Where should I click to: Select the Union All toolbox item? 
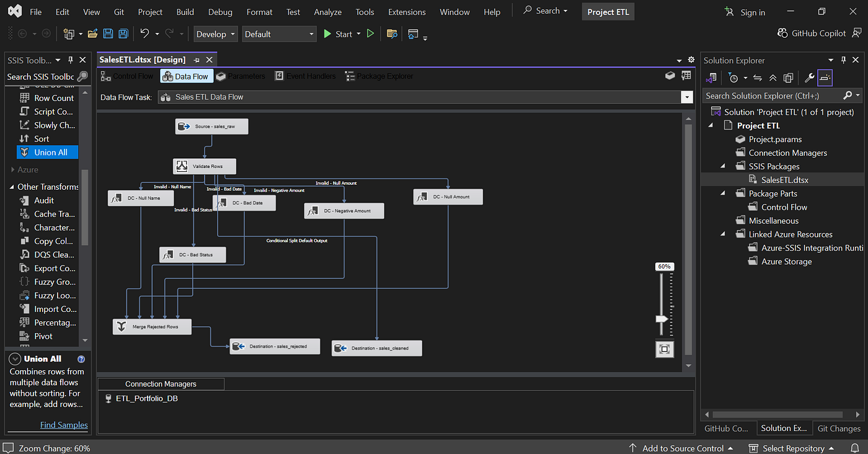click(x=48, y=153)
